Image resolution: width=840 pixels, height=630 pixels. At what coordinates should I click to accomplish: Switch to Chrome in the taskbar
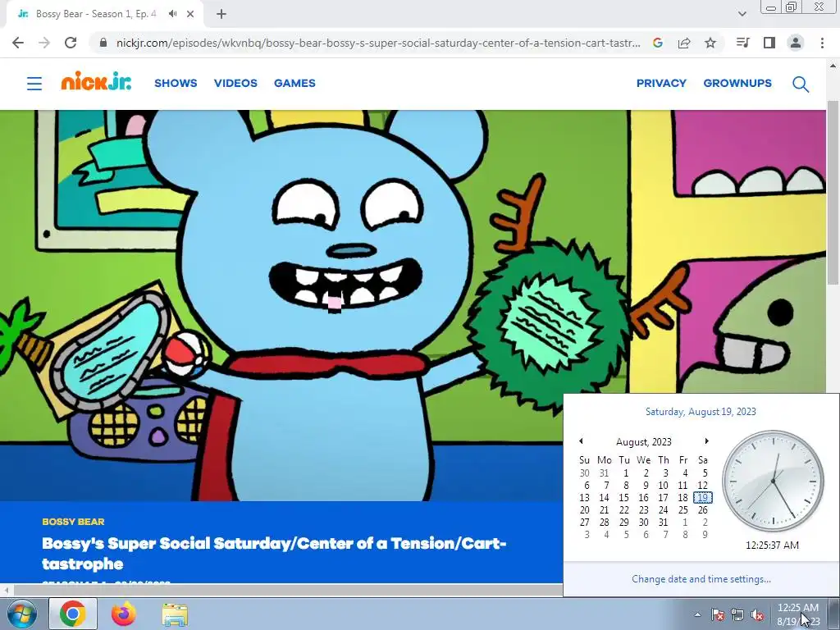click(73, 614)
